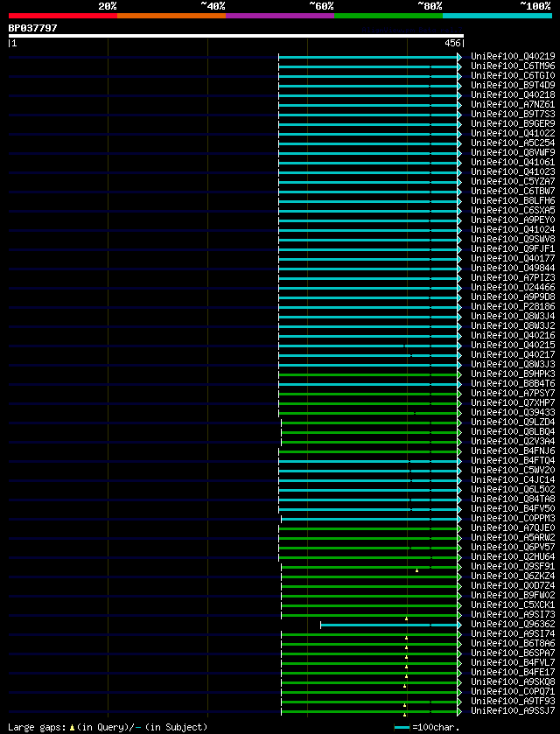This screenshot has width=560, height=734.
Task: Click the green alignment bar for Q39433
Action: pos(368,413)
